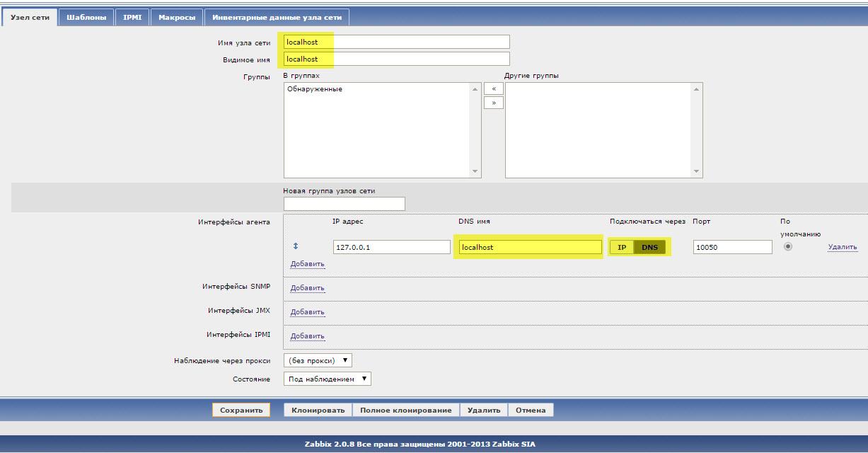The width and height of the screenshot is (868, 453).
Task: Click the Порт field showing 10050
Action: coord(733,247)
